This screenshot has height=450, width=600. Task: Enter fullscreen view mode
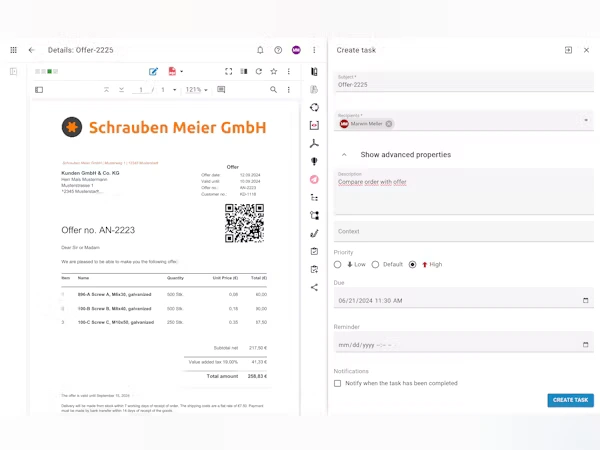coord(228,72)
